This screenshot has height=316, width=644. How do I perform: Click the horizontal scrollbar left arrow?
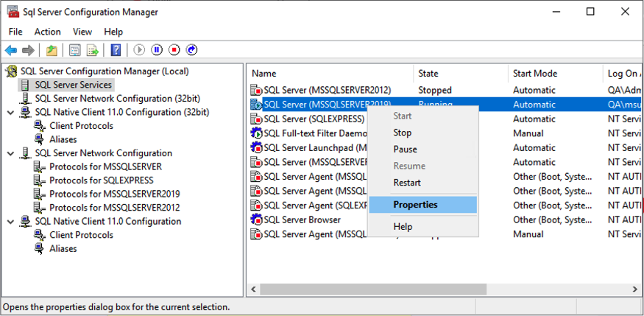(254, 289)
